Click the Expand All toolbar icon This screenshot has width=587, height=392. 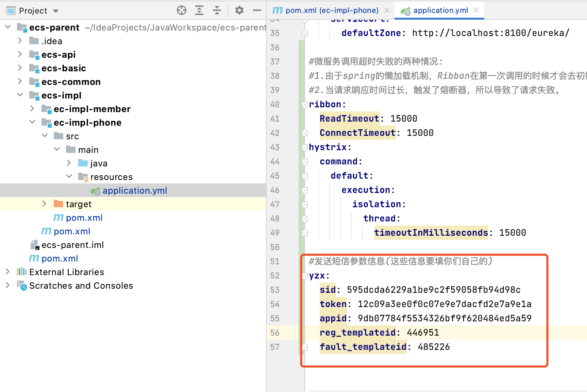[199, 11]
